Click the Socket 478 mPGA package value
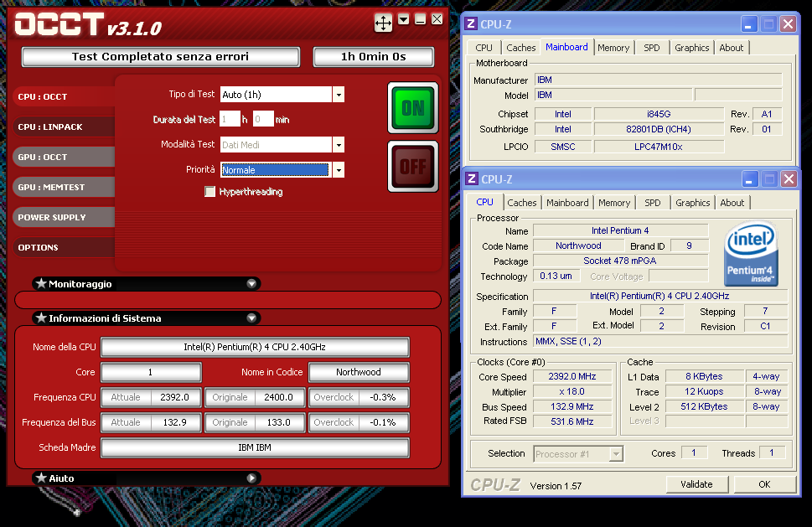 click(620, 261)
